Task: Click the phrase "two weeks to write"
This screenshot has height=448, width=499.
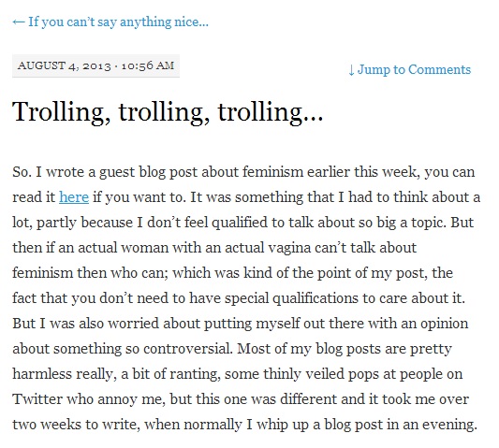Action: (x=76, y=425)
